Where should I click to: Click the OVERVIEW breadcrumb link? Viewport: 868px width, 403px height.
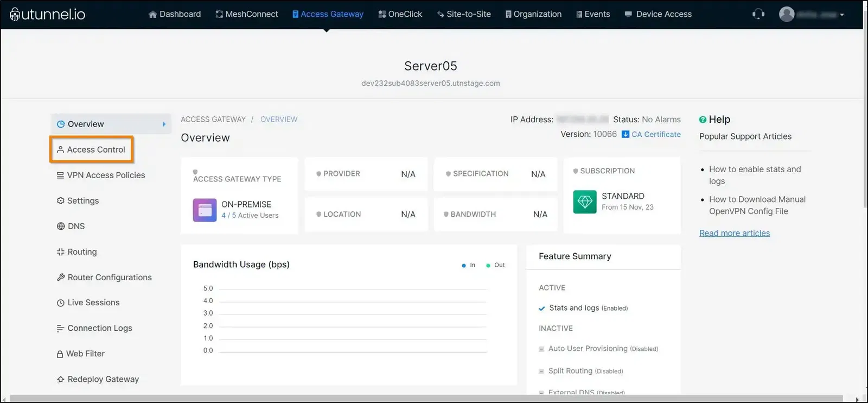(279, 119)
